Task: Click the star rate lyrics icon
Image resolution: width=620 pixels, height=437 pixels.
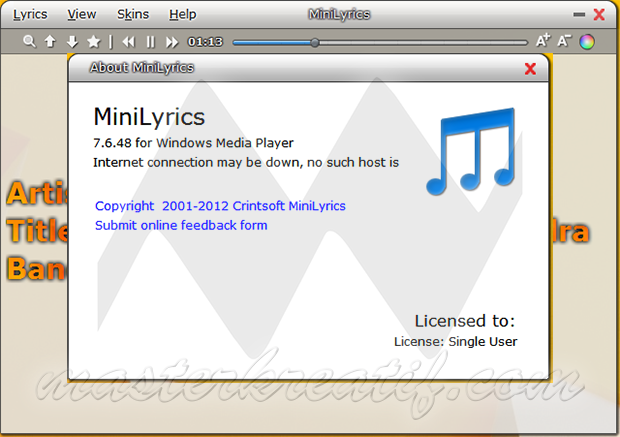Action: coord(94,41)
